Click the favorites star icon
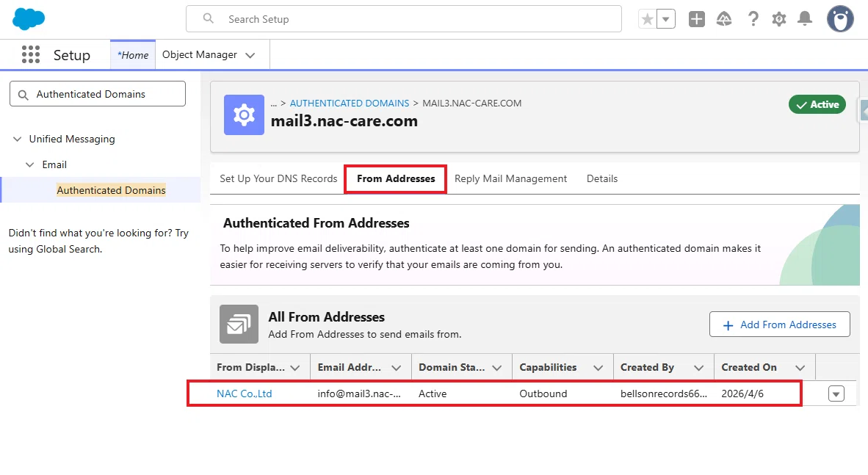Viewport: 868px width, 475px height. (647, 19)
